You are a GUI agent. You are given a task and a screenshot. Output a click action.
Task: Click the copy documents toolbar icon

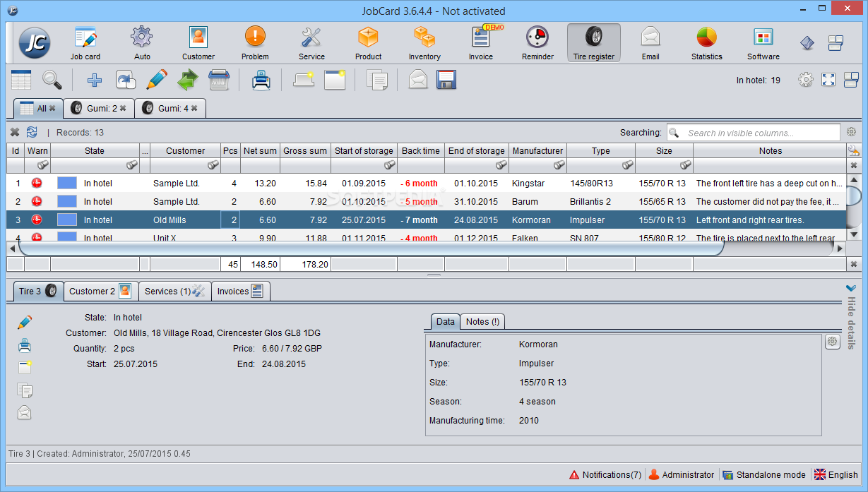[377, 80]
